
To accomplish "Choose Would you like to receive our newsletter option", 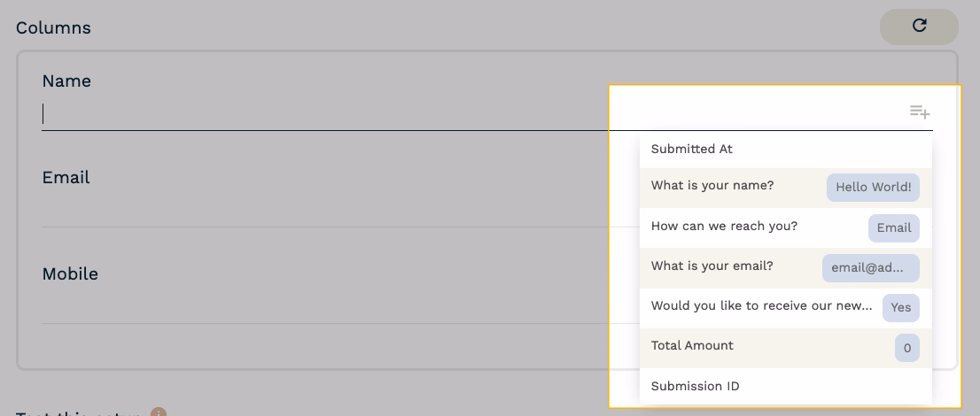I will [761, 306].
